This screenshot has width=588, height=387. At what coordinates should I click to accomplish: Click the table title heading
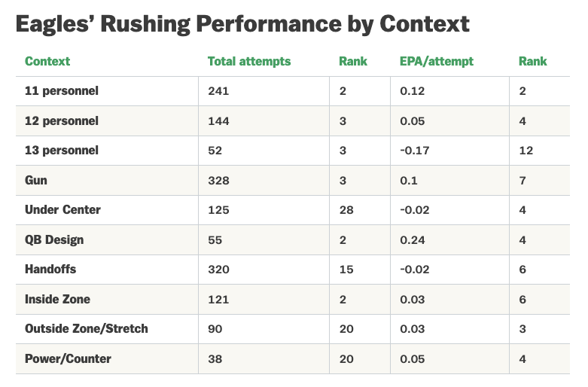242,24
